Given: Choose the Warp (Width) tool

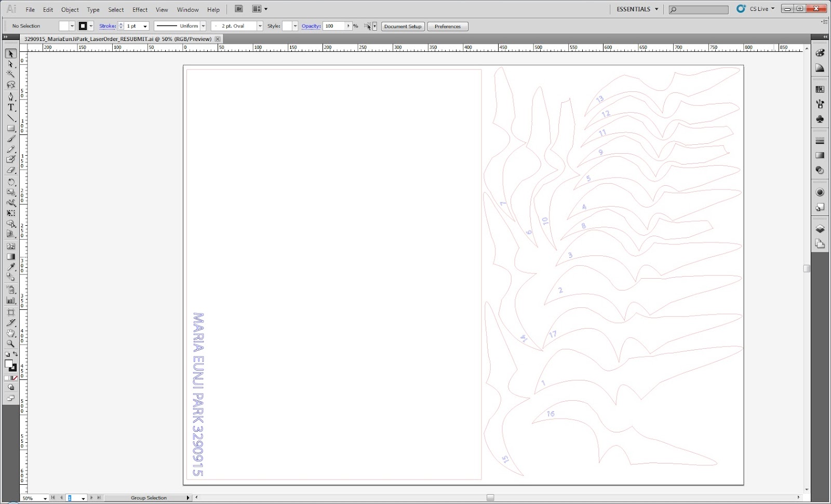Looking at the screenshot, I should coord(10,203).
